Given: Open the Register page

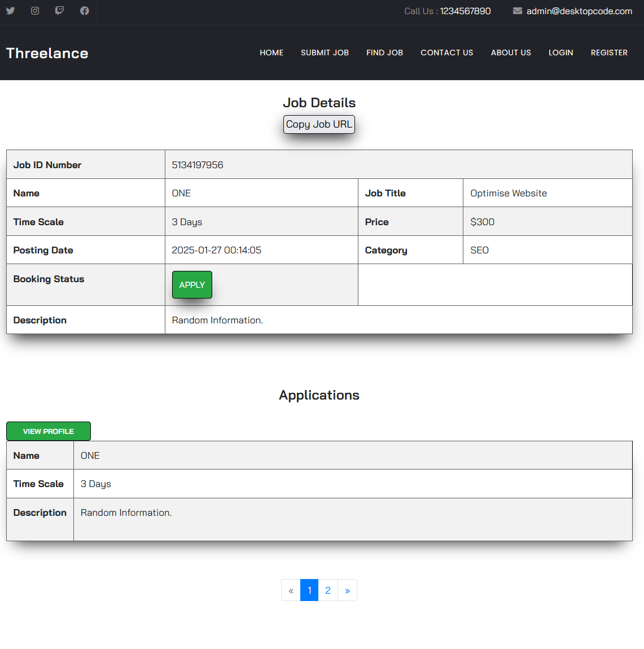Looking at the screenshot, I should (609, 52).
